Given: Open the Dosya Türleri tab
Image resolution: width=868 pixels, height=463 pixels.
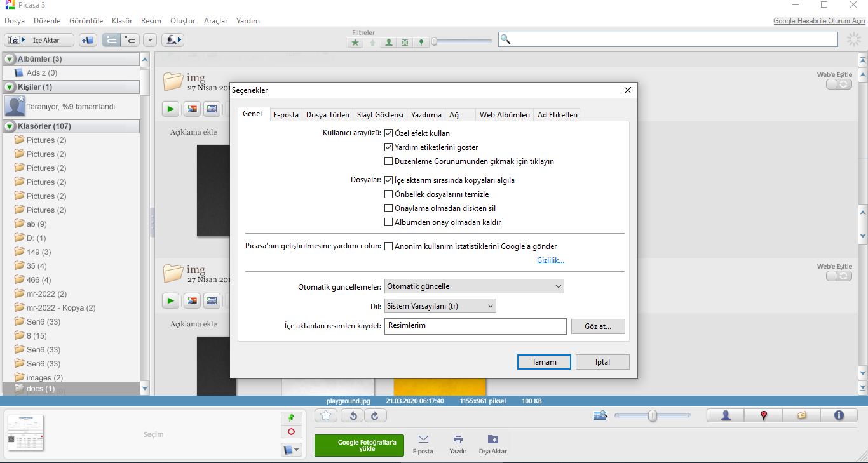Looking at the screenshot, I should (328, 115).
